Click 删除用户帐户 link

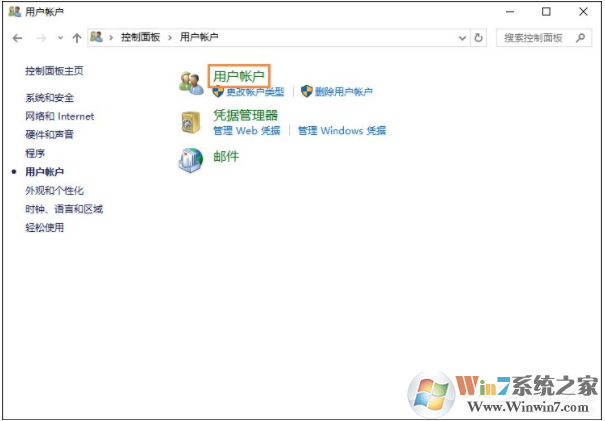click(343, 92)
